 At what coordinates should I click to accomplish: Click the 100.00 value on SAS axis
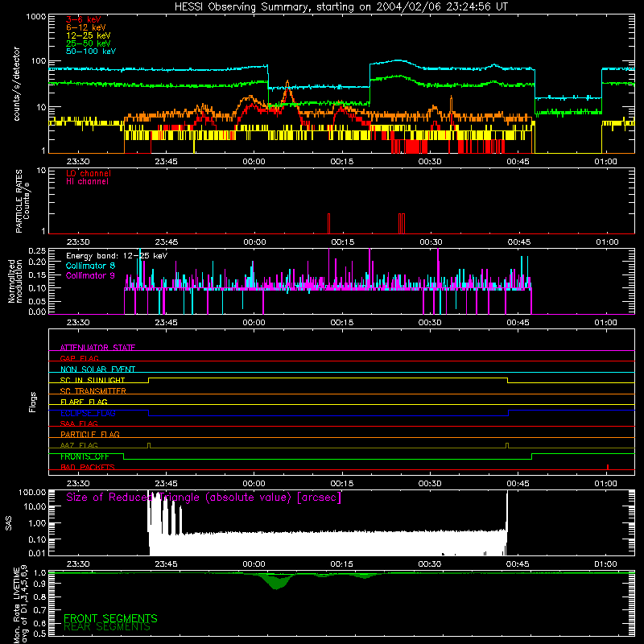point(32,493)
